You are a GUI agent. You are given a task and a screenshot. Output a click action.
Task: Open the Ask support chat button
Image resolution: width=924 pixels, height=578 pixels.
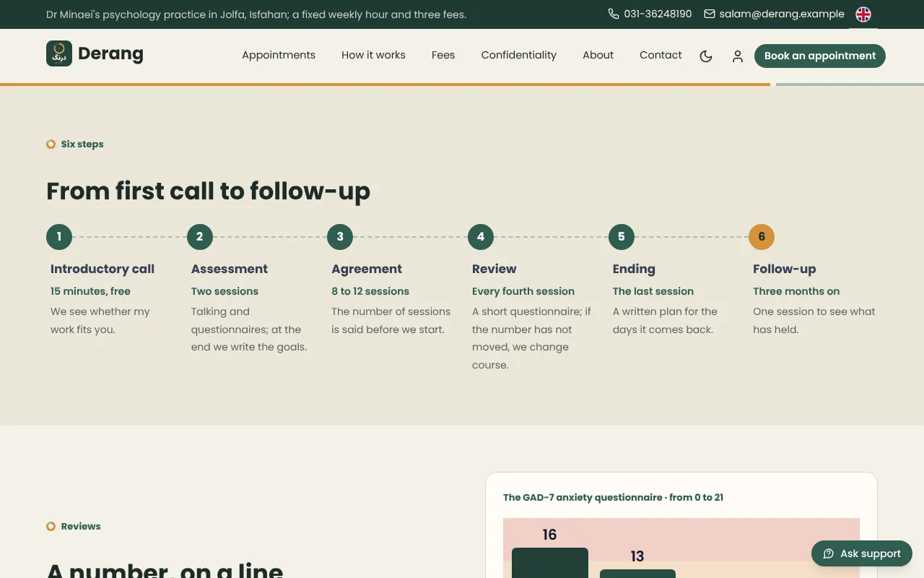click(862, 553)
